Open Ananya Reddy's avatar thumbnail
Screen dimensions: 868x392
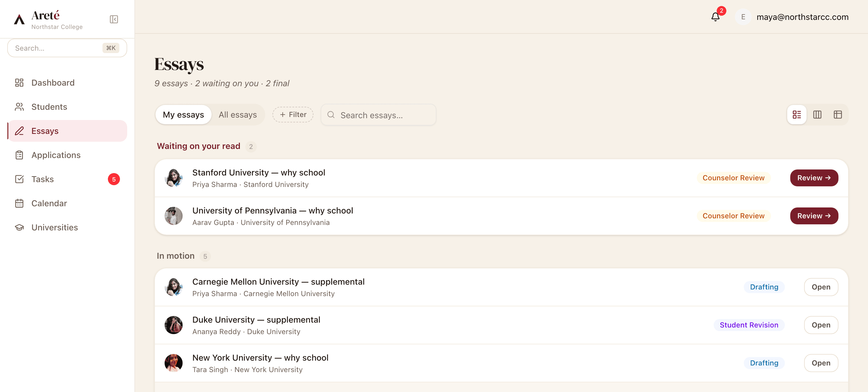click(x=174, y=325)
